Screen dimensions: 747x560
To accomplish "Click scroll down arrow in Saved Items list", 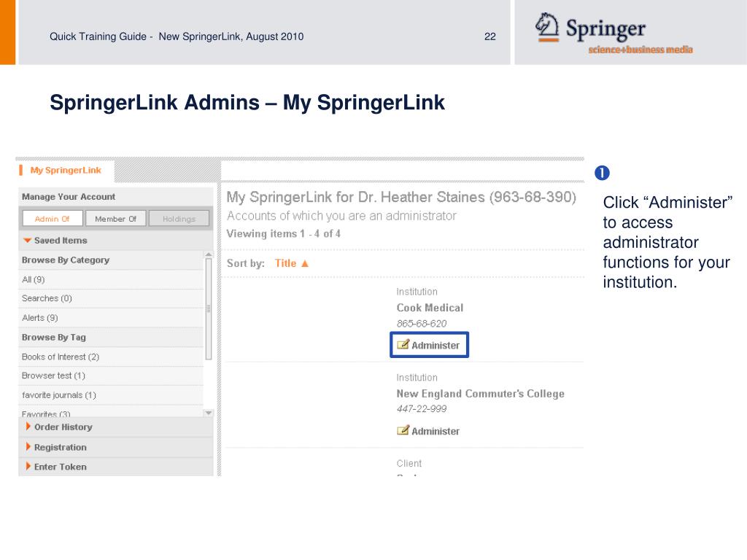I will (208, 413).
